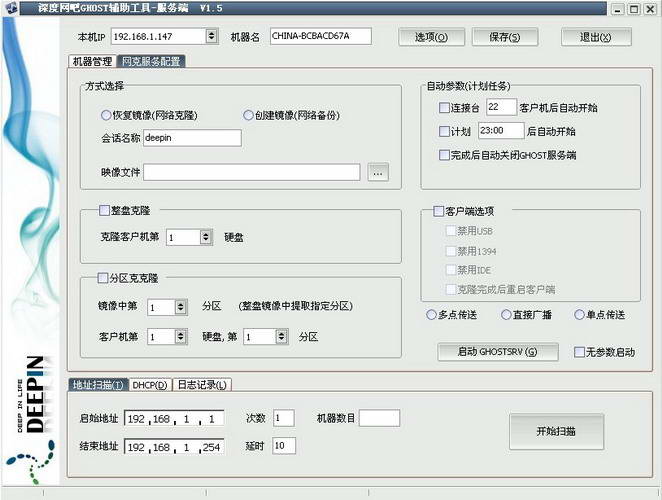Select 创建镜像(网络备份) radio button
The image size is (662, 500).
point(248,115)
